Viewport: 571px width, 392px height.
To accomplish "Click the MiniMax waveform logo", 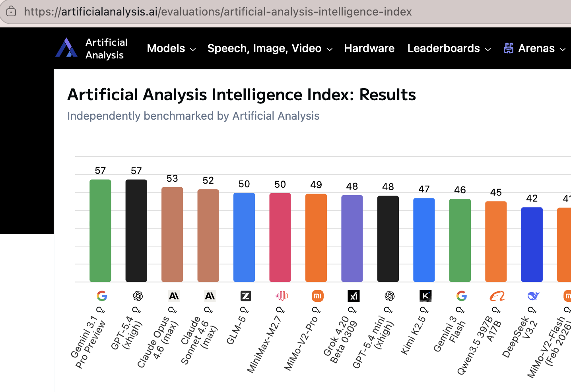I will click(282, 296).
